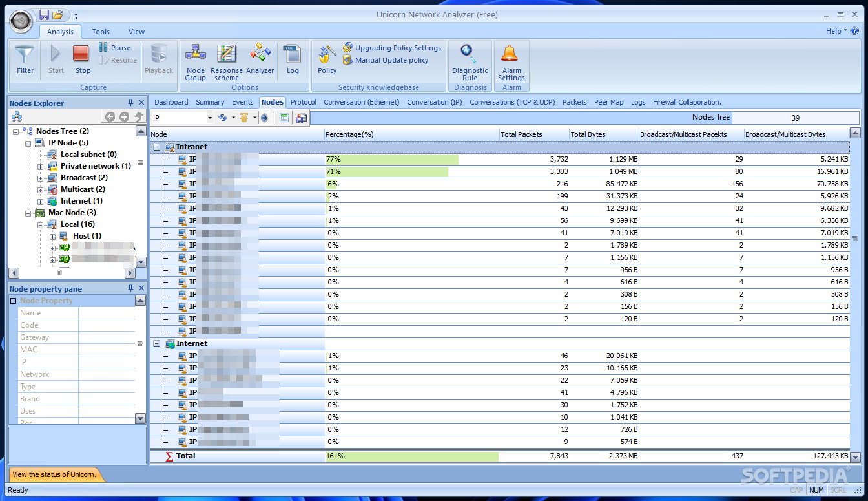868x501 pixels.
Task: Pin the Nodes Explorer panel
Action: point(131,103)
